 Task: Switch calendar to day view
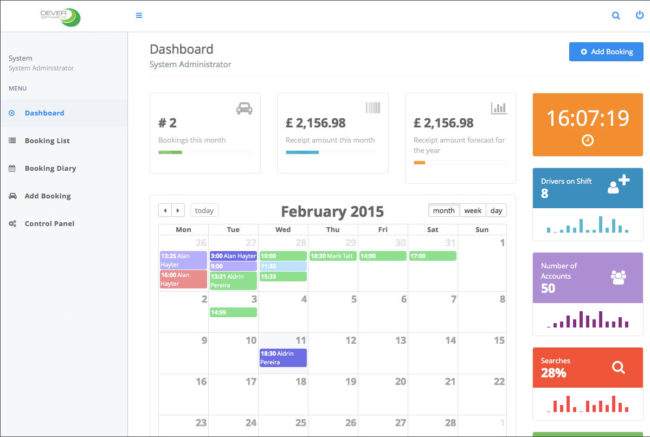click(x=496, y=210)
